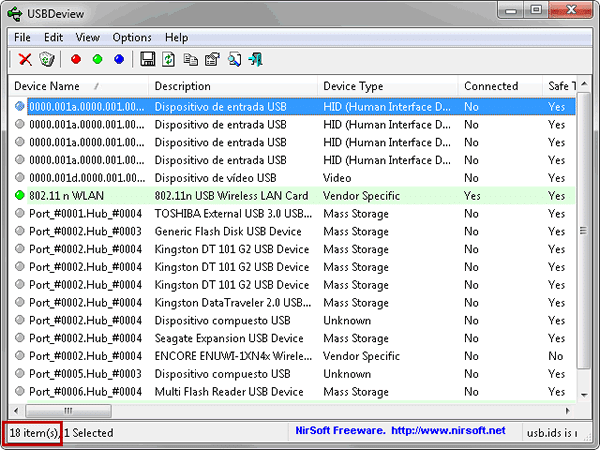The image size is (600, 450).
Task: Open the Help menu
Action: coord(176,38)
